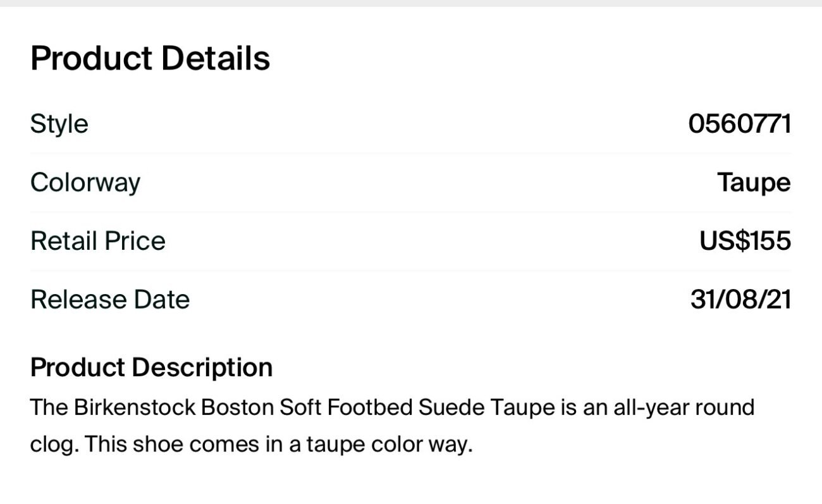Viewport: 822px width, 504px height.
Task: Click the style number 0560771
Action: [739, 123]
